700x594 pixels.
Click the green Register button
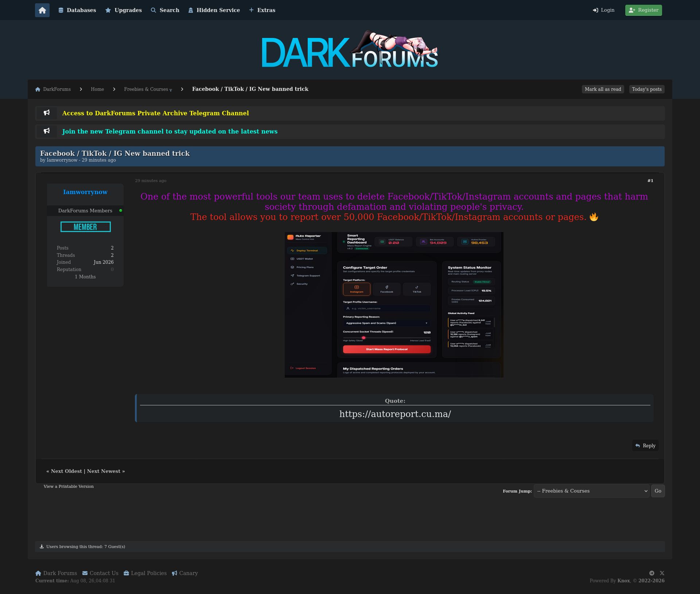pyautogui.click(x=643, y=10)
